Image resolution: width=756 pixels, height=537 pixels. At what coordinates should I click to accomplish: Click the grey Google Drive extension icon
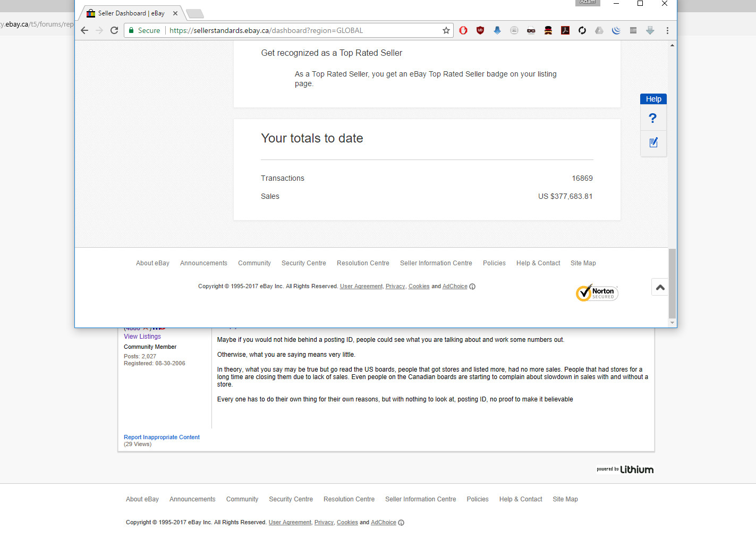pos(599,30)
